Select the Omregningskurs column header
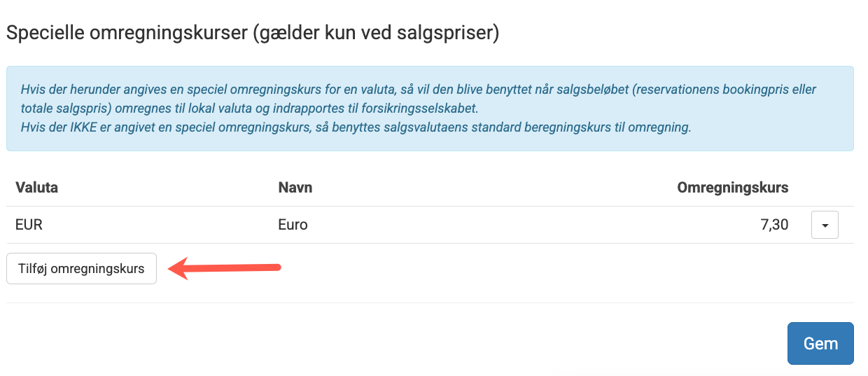The width and height of the screenshot is (868, 376). point(733,188)
